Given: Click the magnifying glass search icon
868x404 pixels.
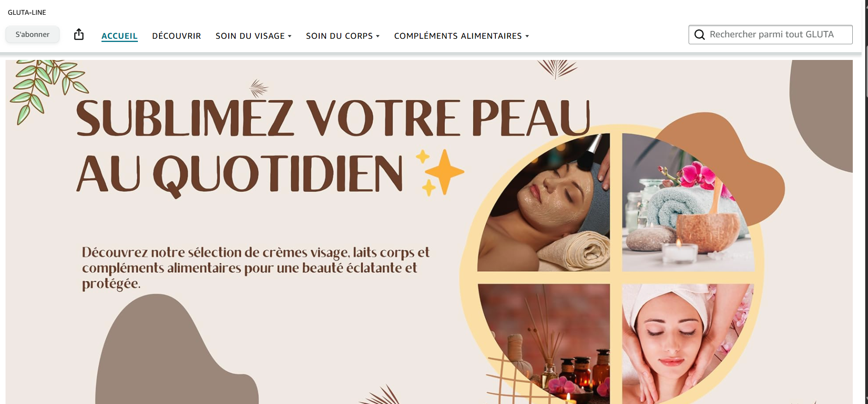Looking at the screenshot, I should click(x=699, y=35).
